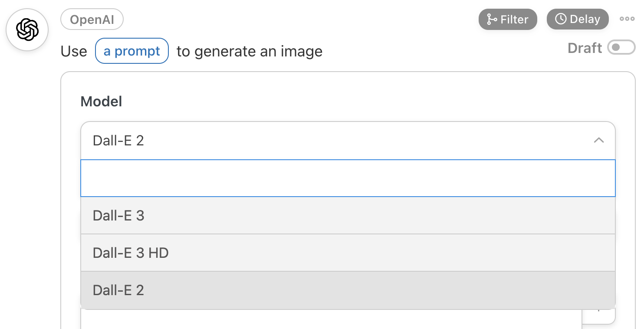Add a Delay to this step

[x=578, y=20]
